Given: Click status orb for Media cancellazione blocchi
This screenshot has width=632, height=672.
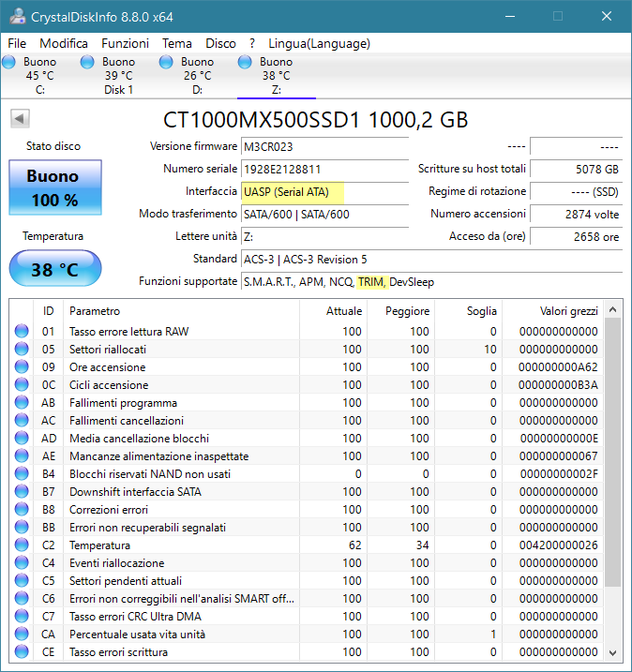Looking at the screenshot, I should (x=22, y=438).
